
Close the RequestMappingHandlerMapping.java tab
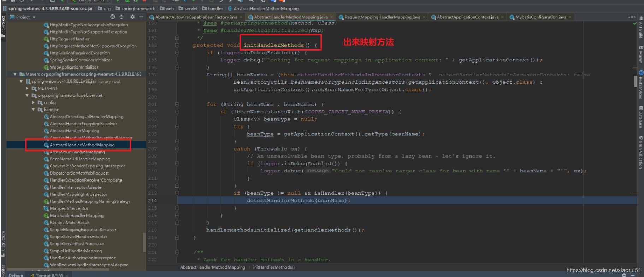pyautogui.click(x=424, y=17)
